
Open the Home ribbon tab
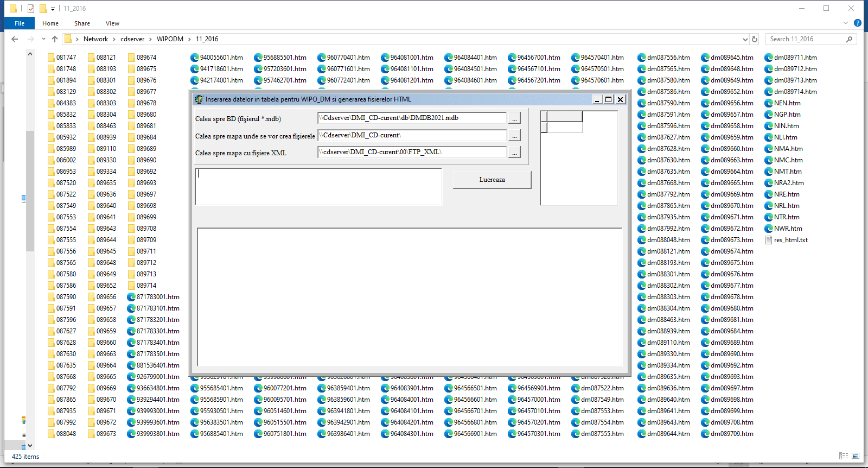50,23
